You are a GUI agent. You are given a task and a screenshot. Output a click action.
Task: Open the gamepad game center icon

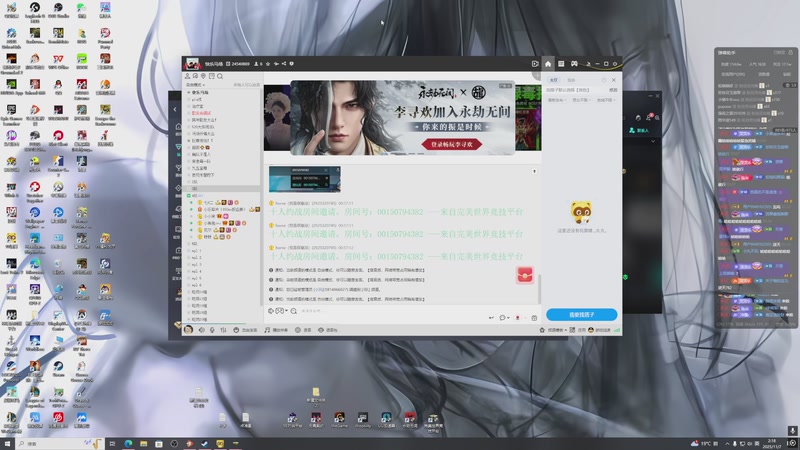pos(574,64)
